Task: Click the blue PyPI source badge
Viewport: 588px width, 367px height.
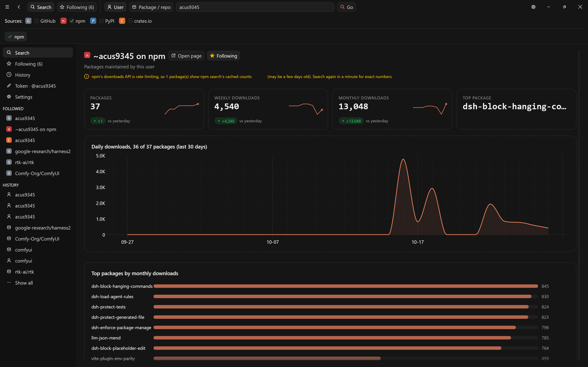Action: click(x=93, y=21)
